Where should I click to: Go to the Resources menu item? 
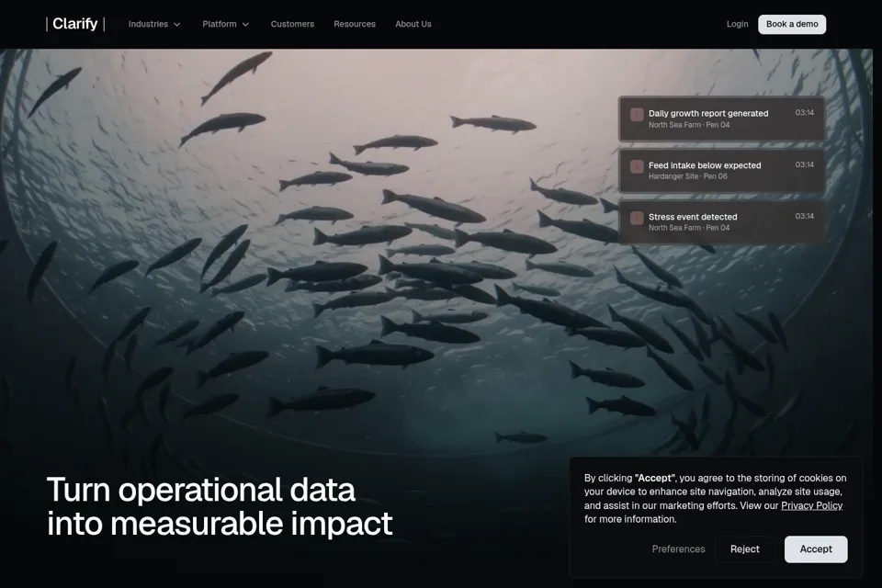click(355, 24)
